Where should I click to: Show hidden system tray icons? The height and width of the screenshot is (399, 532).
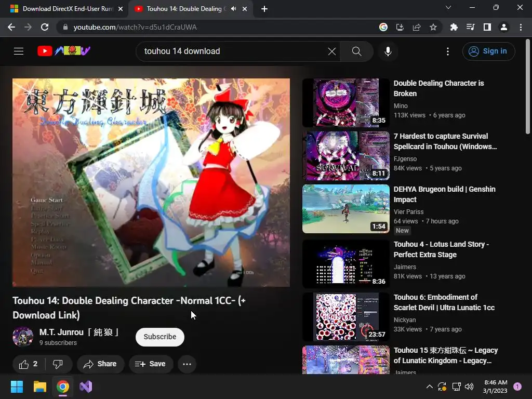tap(429, 387)
